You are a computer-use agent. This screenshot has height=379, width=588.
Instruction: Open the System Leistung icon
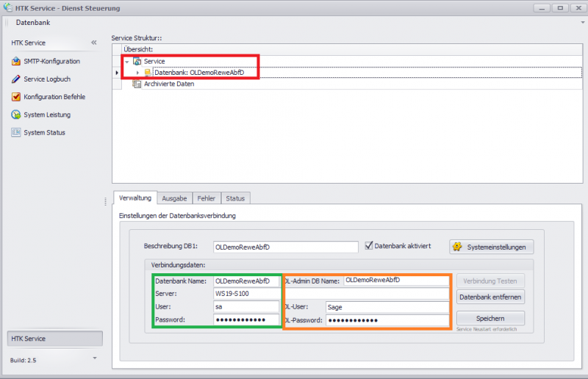[16, 115]
